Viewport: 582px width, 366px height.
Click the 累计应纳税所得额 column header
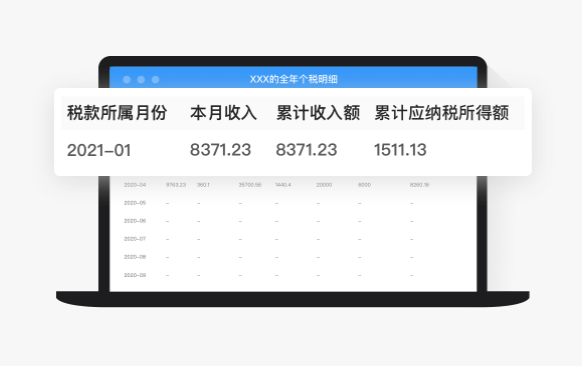coord(441,113)
